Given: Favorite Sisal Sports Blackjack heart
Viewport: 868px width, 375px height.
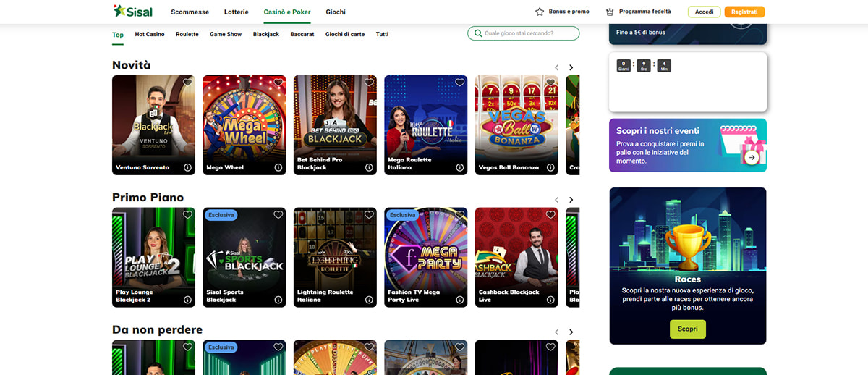Looking at the screenshot, I should (278, 215).
